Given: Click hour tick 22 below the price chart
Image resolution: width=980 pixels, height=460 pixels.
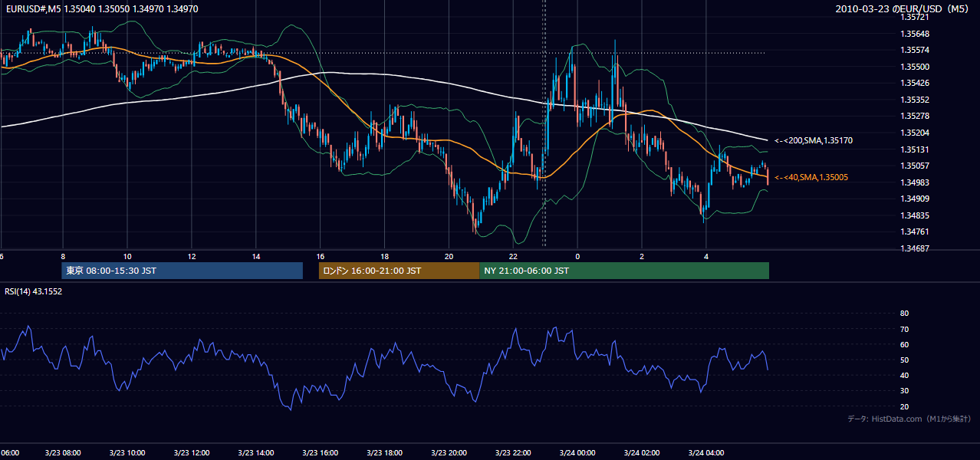Looking at the screenshot, I should pos(514,257).
